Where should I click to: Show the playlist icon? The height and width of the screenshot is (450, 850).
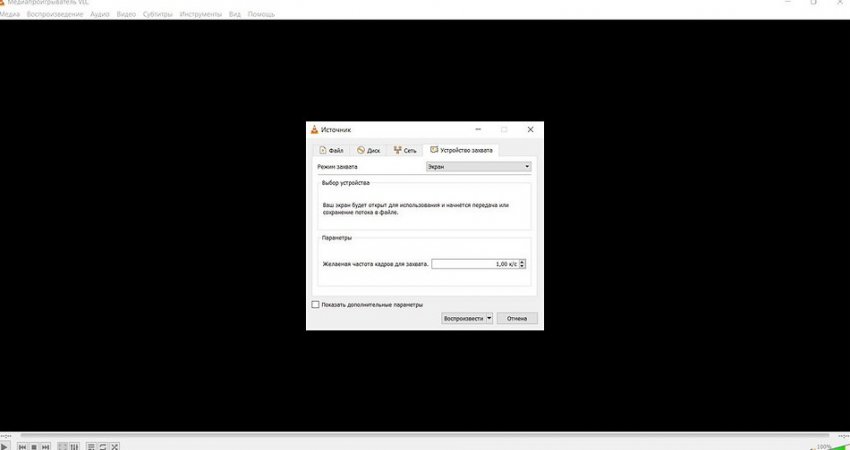pos(91,446)
